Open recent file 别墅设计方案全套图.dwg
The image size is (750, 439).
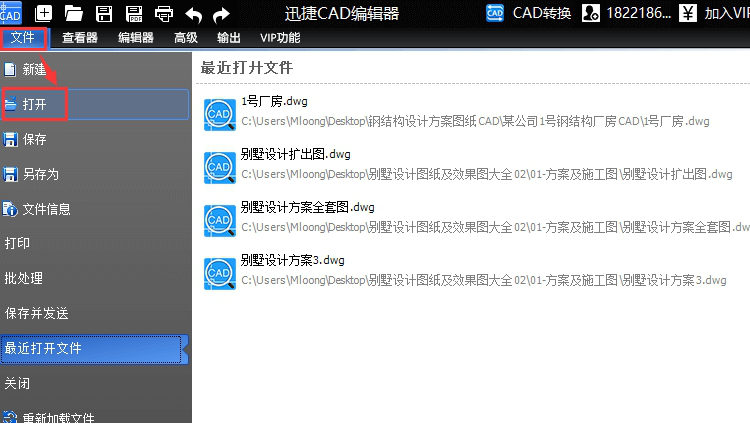click(x=308, y=208)
